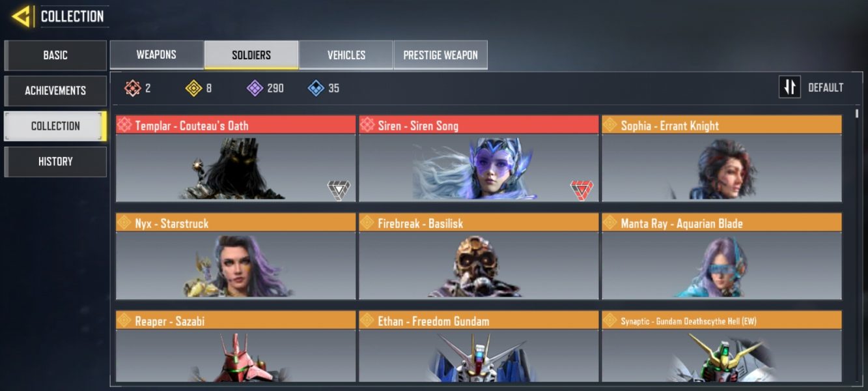This screenshot has width=868, height=391.
Task: Select the red Mythic rarity filter icon
Action: point(133,88)
